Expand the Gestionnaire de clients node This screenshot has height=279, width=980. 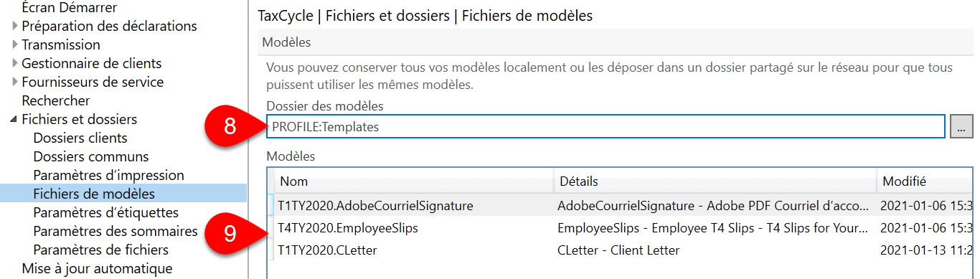[x=15, y=64]
